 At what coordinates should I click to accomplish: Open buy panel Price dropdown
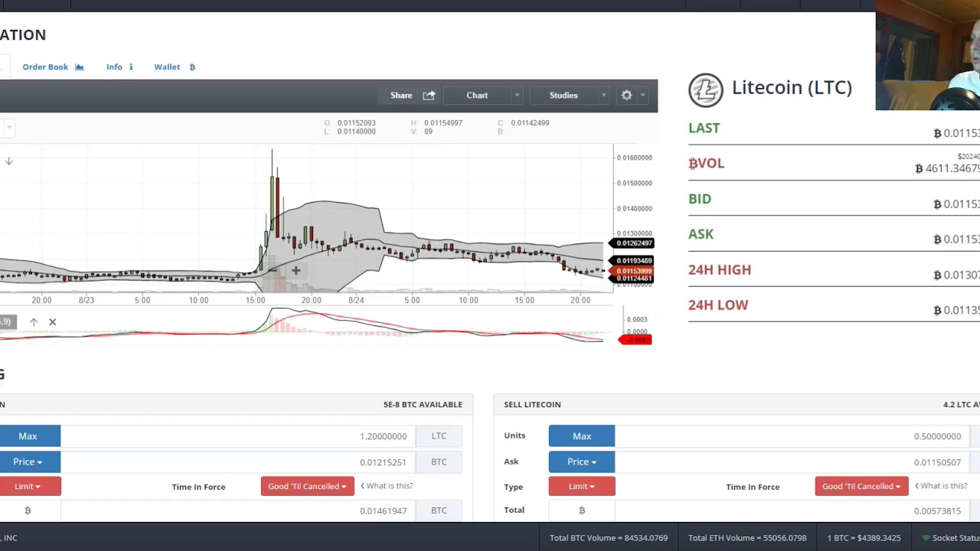[28, 461]
